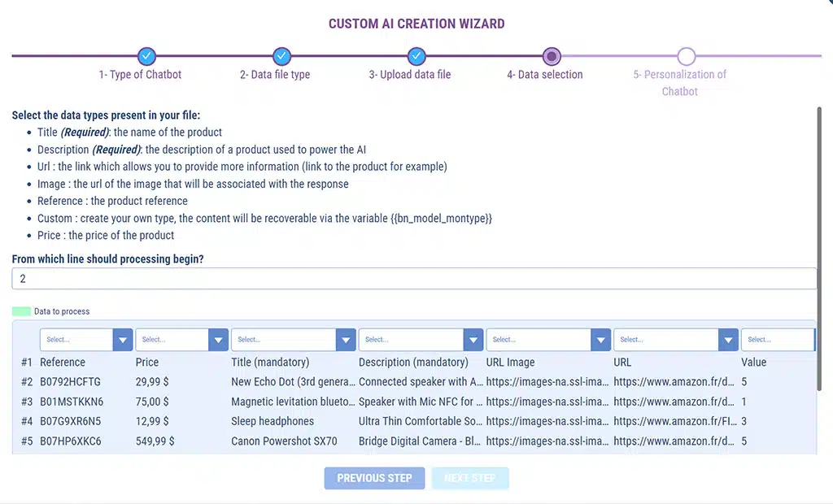
Task: Click the completed step 1 checkmark circle
Action: click(x=146, y=56)
